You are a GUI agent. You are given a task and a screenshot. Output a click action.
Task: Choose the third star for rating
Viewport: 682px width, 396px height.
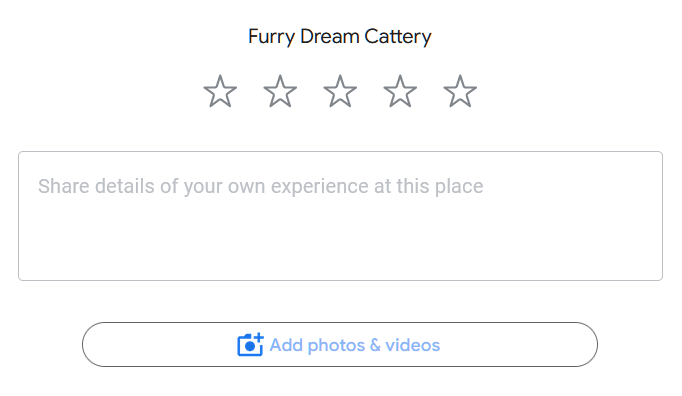coord(340,91)
